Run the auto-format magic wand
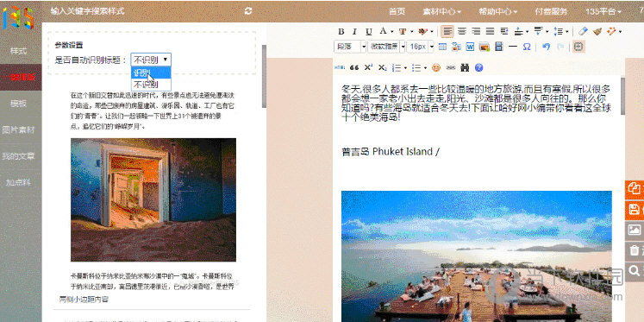This screenshot has height=322, width=644. [x=611, y=32]
